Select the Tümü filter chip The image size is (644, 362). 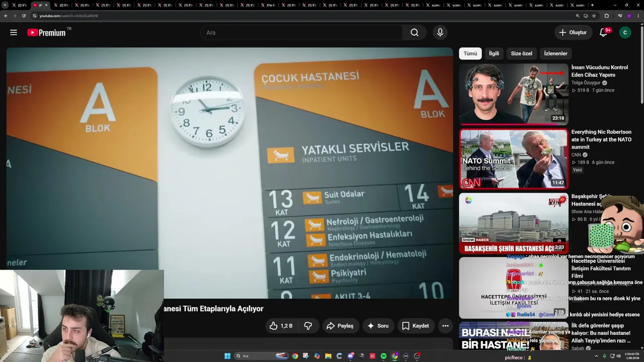point(470,53)
